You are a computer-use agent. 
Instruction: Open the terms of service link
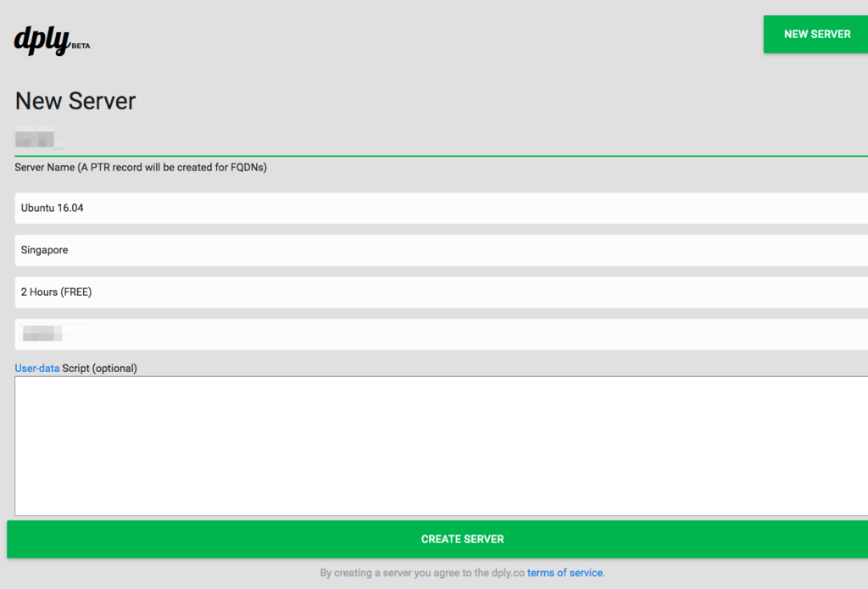[565, 573]
